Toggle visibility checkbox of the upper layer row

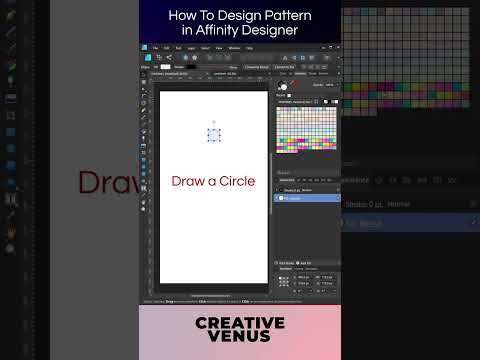point(338,190)
